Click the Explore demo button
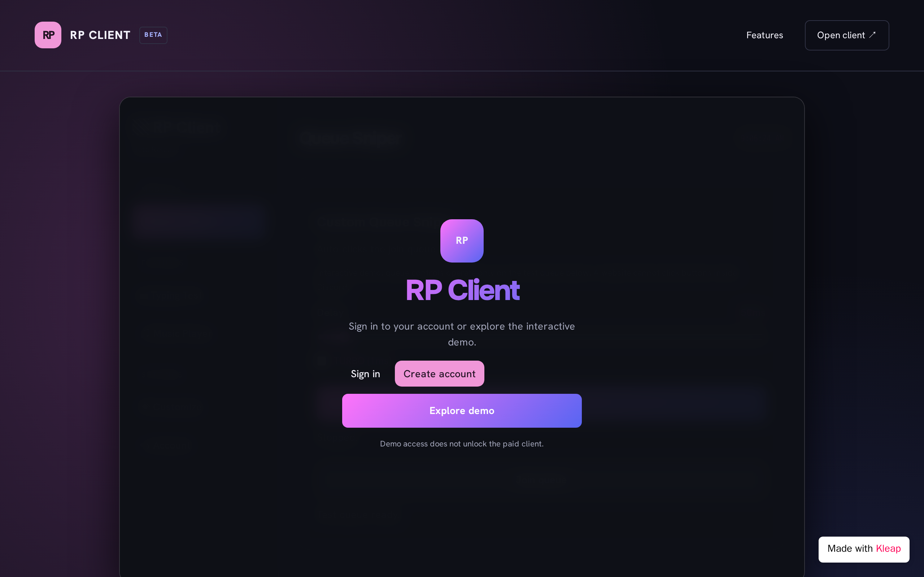Screen dimensions: 924x577 (462, 411)
